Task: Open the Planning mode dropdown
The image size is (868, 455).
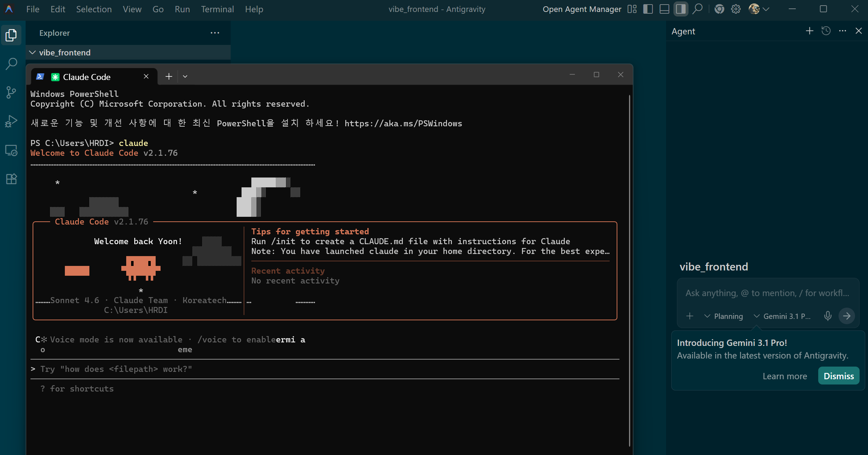Action: 724,316
